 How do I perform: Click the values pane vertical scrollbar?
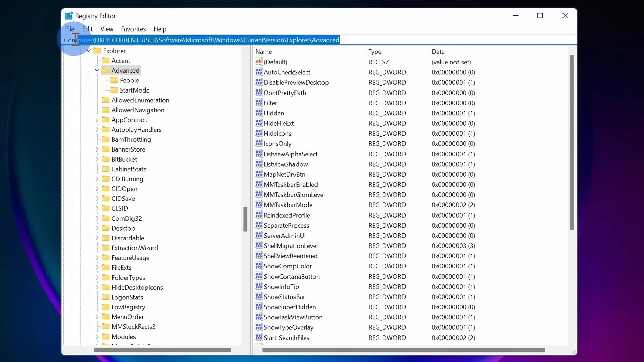[x=572, y=142]
